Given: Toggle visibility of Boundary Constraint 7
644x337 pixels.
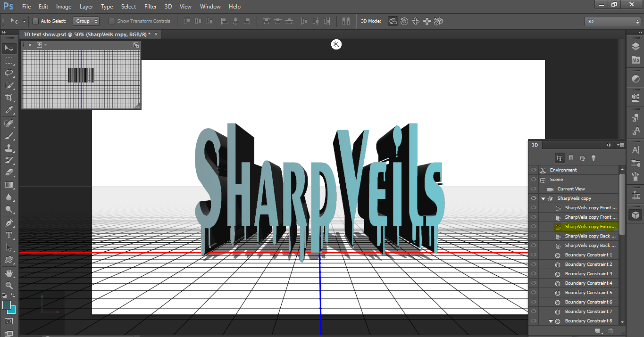Looking at the screenshot, I should (x=534, y=311).
